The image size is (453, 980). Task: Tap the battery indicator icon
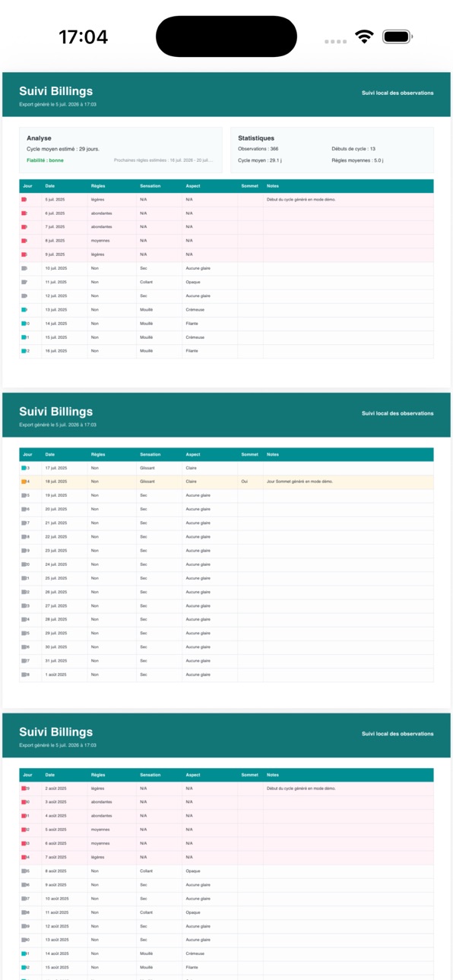[397, 36]
